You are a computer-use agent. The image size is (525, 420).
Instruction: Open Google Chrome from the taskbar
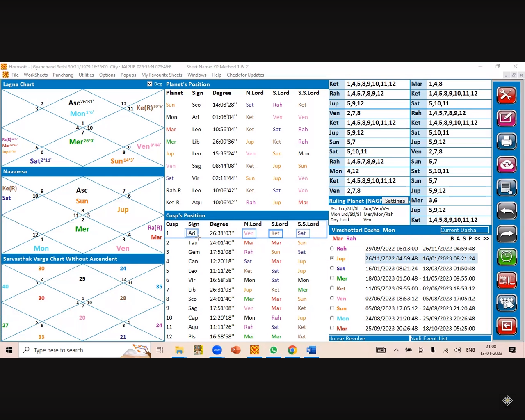292,350
